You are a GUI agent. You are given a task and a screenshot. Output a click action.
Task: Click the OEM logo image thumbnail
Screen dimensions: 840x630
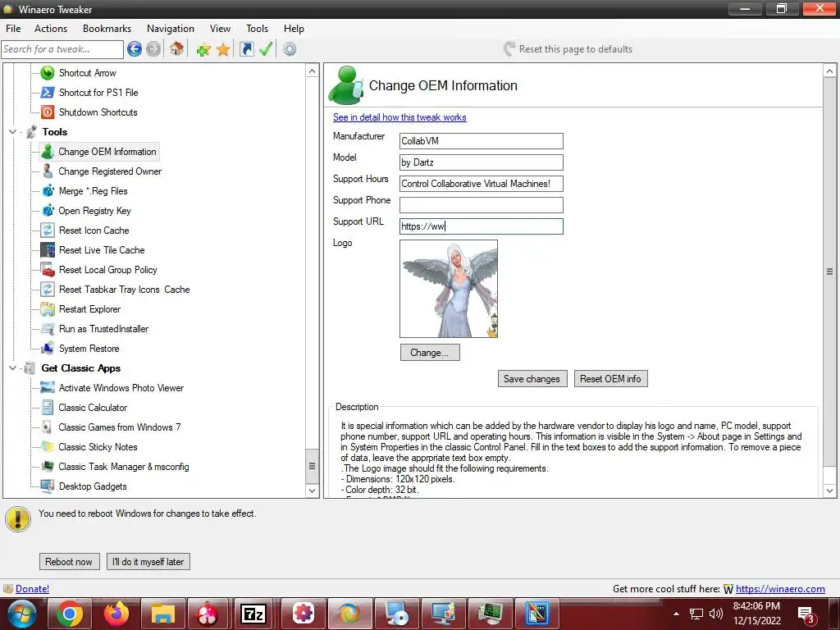[x=449, y=289]
